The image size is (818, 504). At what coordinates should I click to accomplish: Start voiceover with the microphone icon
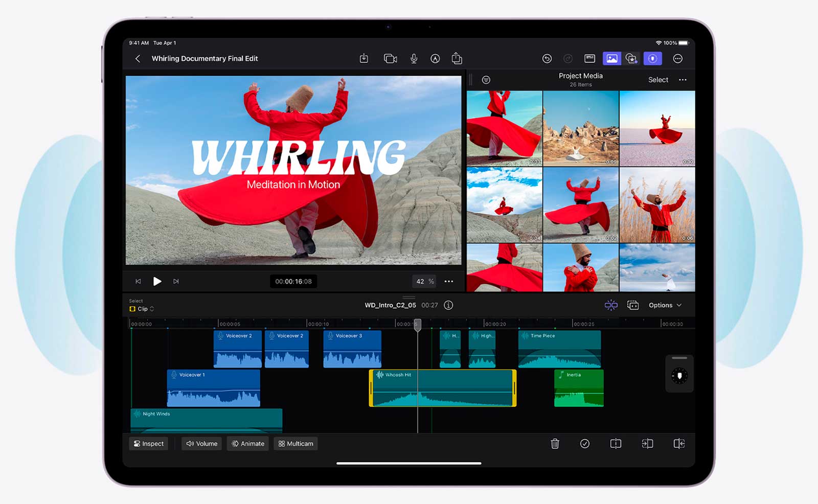point(414,59)
